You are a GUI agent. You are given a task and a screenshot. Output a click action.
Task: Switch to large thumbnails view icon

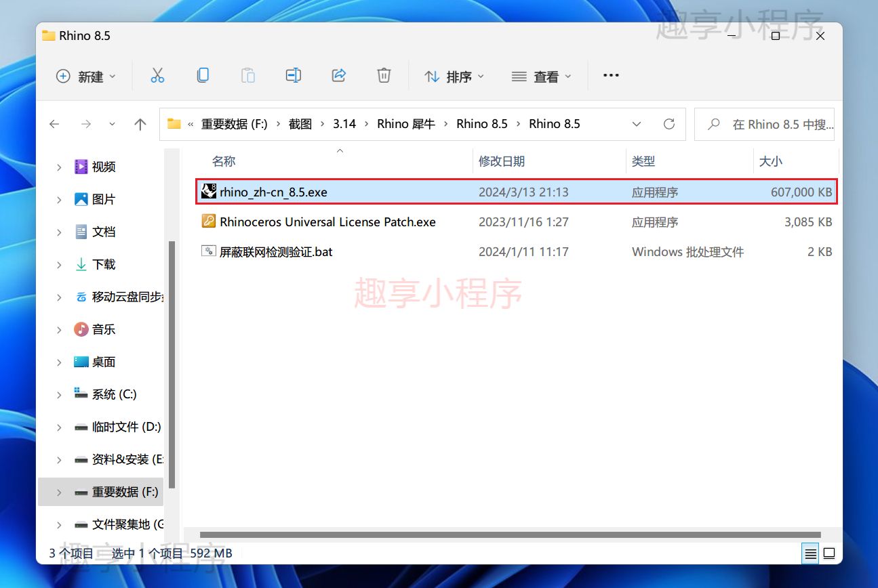829,554
